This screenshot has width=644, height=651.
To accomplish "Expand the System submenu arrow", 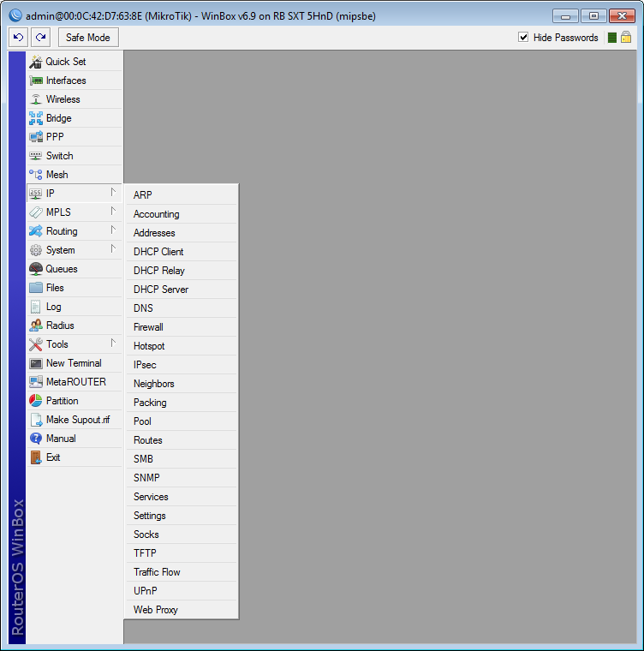I will coord(113,248).
